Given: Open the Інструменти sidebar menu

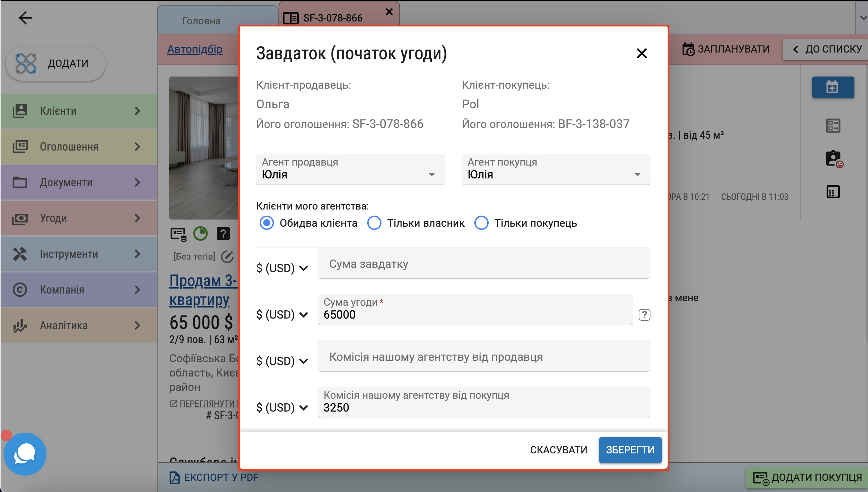Looking at the screenshot, I should click(79, 254).
